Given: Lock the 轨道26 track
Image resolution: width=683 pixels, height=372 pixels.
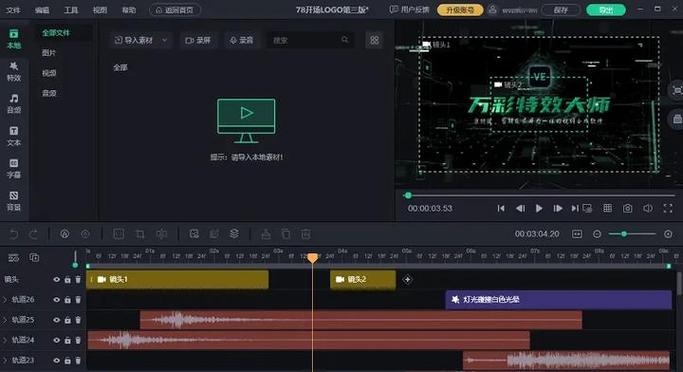Looking at the screenshot, I should (x=68, y=300).
